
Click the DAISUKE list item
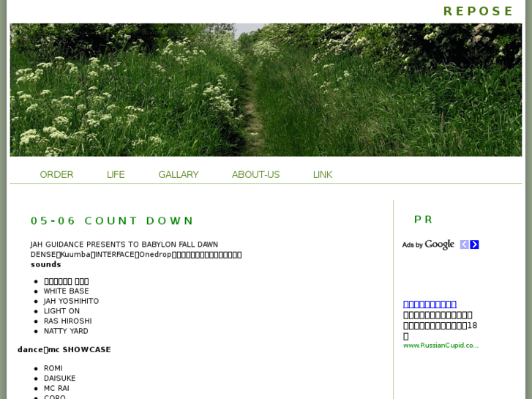coord(60,379)
